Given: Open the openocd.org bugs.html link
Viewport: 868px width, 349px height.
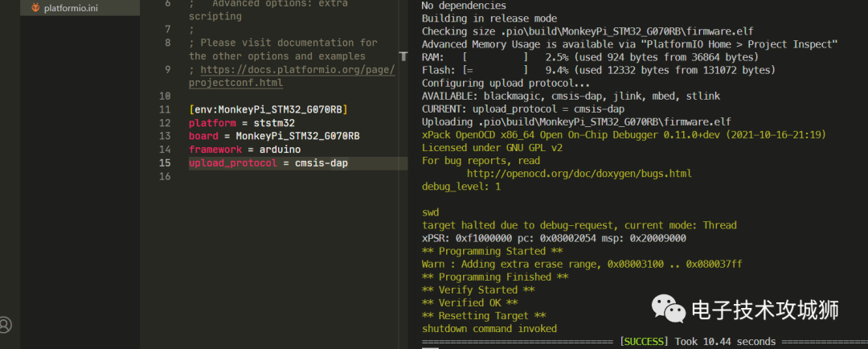Looking at the screenshot, I should 579,173.
